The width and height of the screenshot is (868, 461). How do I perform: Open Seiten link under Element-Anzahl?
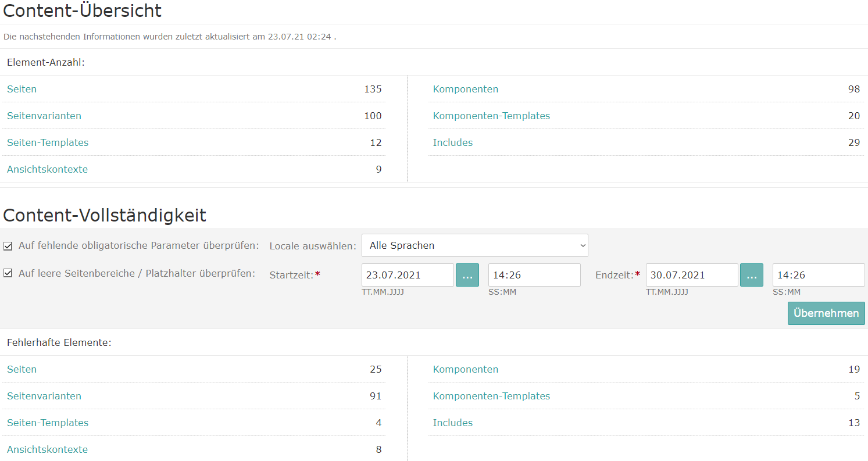22,89
